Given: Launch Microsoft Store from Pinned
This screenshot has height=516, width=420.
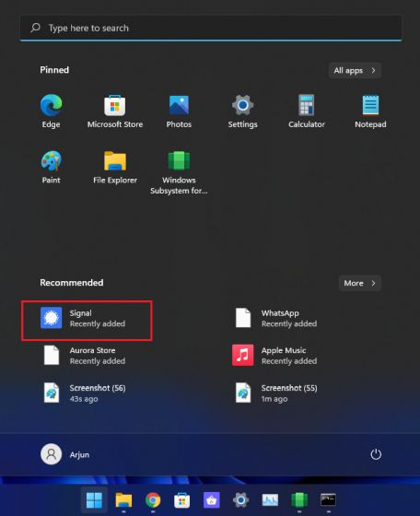Looking at the screenshot, I should click(115, 105).
